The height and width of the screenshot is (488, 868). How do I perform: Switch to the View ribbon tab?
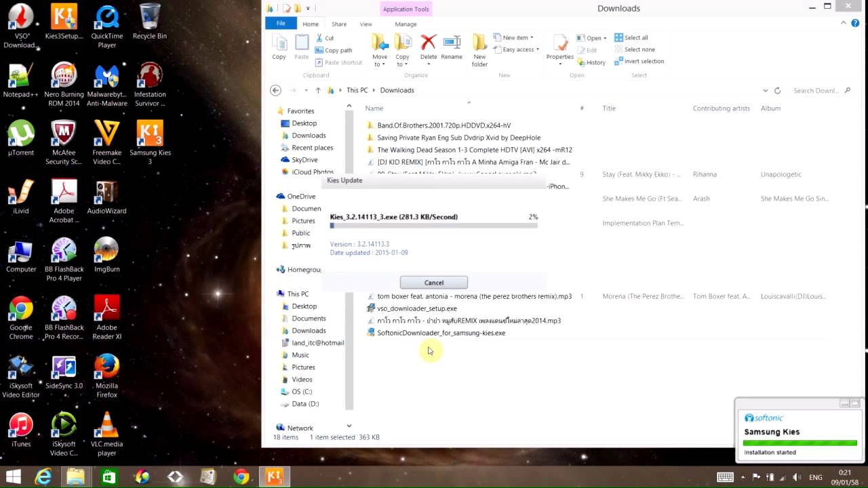click(x=366, y=24)
